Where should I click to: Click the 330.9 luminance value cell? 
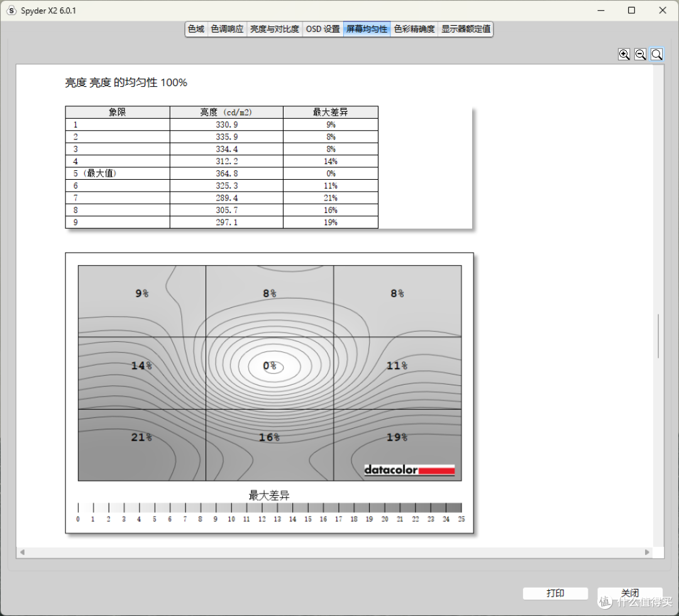pyautogui.click(x=226, y=124)
